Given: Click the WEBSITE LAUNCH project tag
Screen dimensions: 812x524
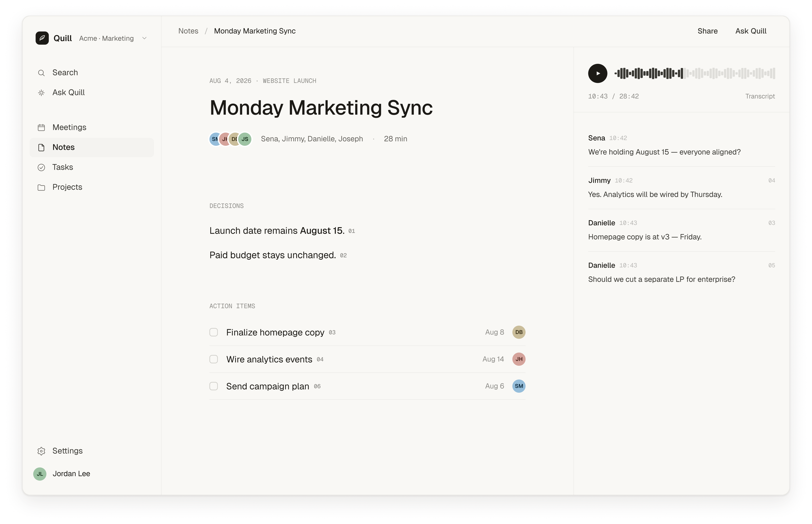Looking at the screenshot, I should click(x=289, y=81).
